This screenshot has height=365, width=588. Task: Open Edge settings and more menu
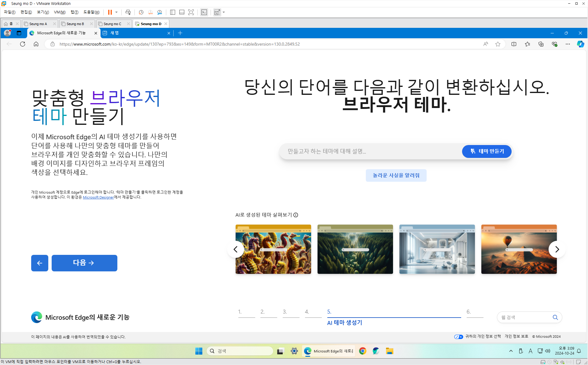[x=568, y=44]
